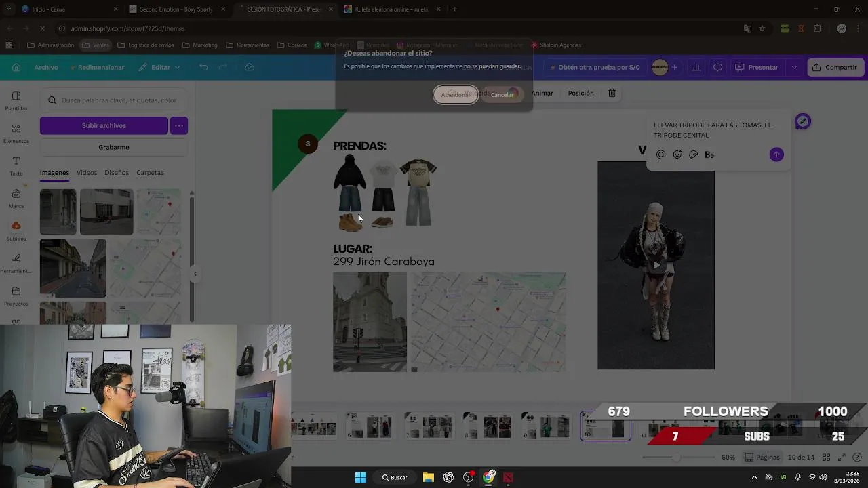Viewport: 868px width, 488px height.
Task: Click the Compartir button
Action: click(x=834, y=67)
